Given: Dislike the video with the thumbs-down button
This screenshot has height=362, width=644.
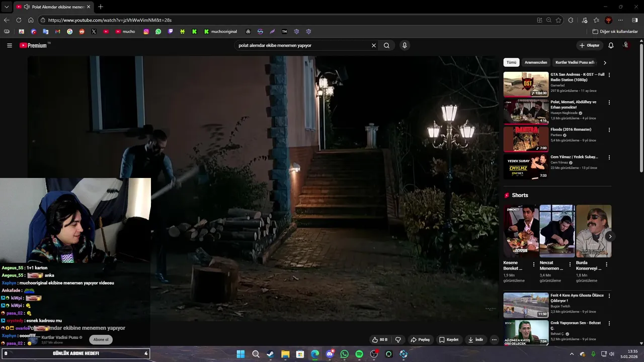Looking at the screenshot, I should coord(398,340).
